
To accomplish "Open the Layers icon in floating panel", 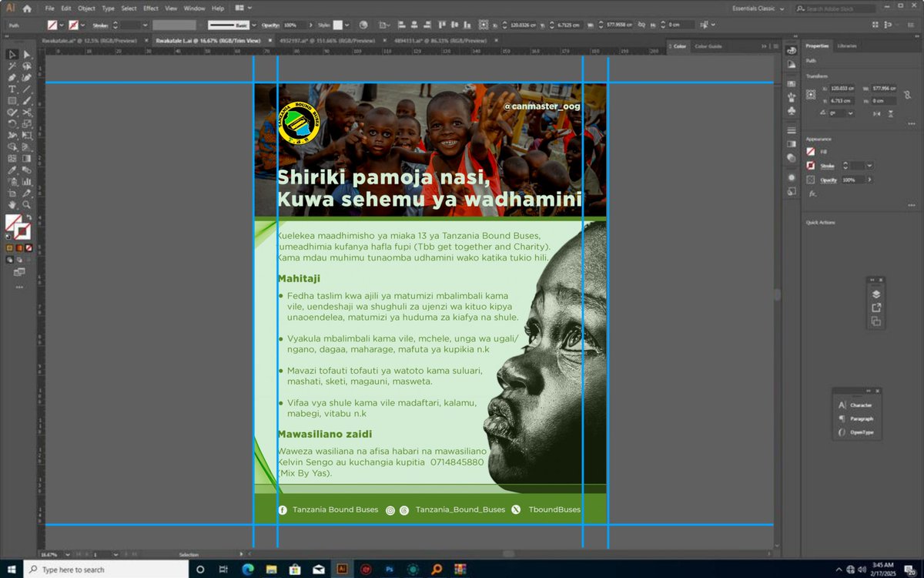I will [876, 294].
